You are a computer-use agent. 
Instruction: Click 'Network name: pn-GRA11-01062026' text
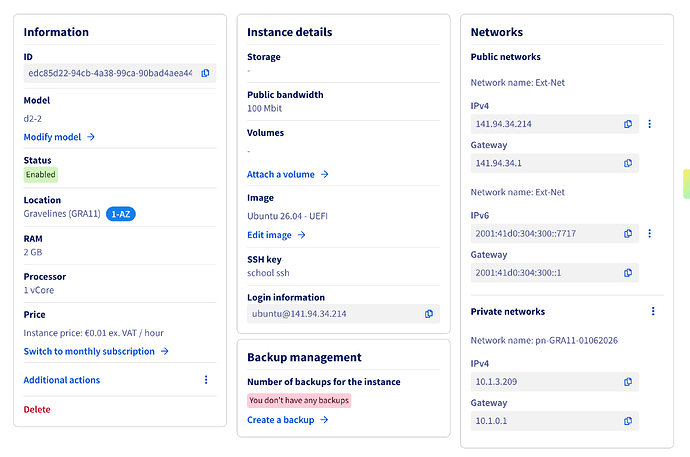pyautogui.click(x=544, y=340)
